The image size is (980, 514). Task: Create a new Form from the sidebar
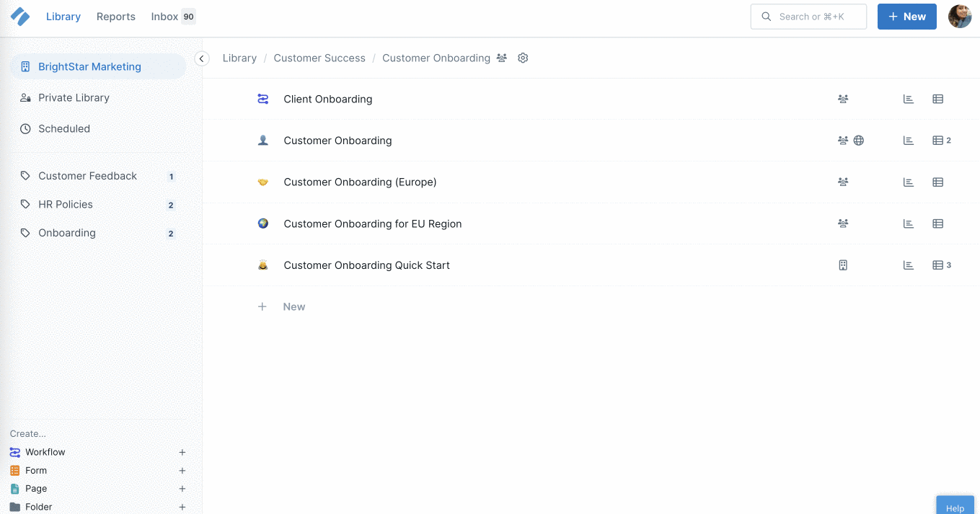36,470
